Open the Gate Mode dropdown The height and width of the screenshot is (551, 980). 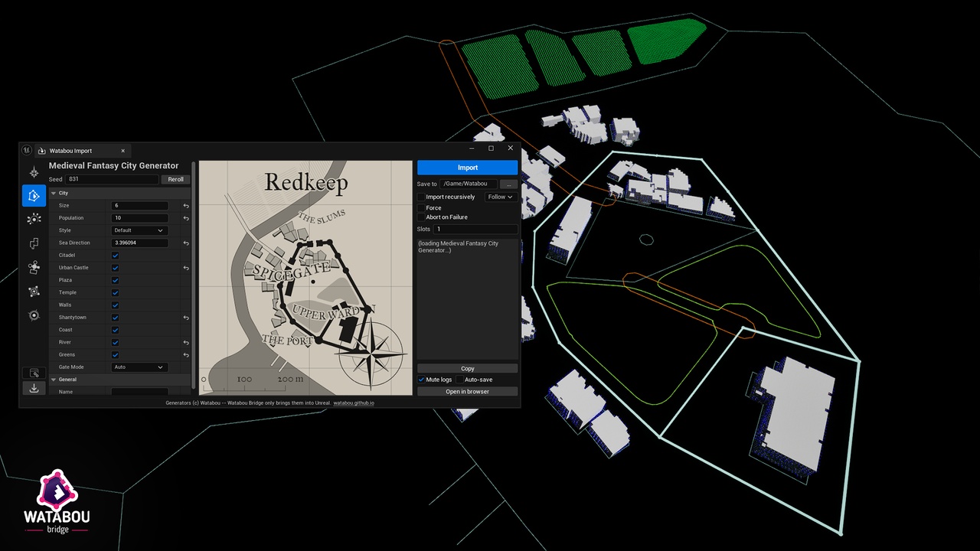139,367
